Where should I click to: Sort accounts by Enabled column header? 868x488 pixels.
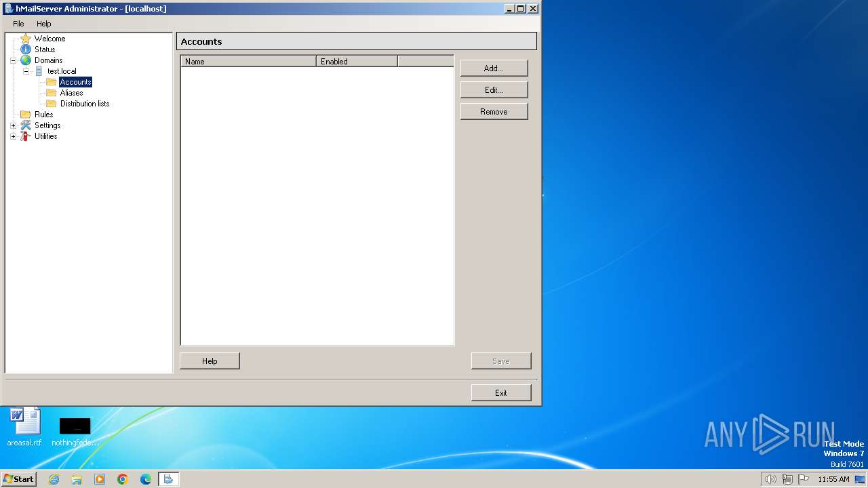tap(357, 61)
